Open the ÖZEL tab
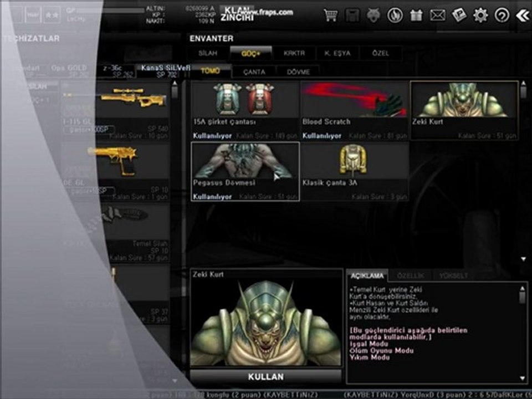Viewport: 532px width, 399px height. pyautogui.click(x=381, y=53)
